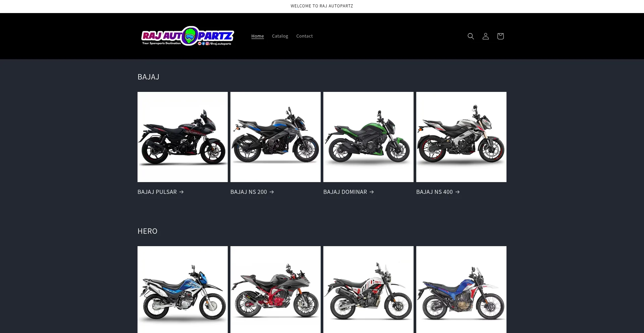Select the blue-tank adventure bike image under HERO
This screenshot has width=644, height=333.
tap(461, 290)
